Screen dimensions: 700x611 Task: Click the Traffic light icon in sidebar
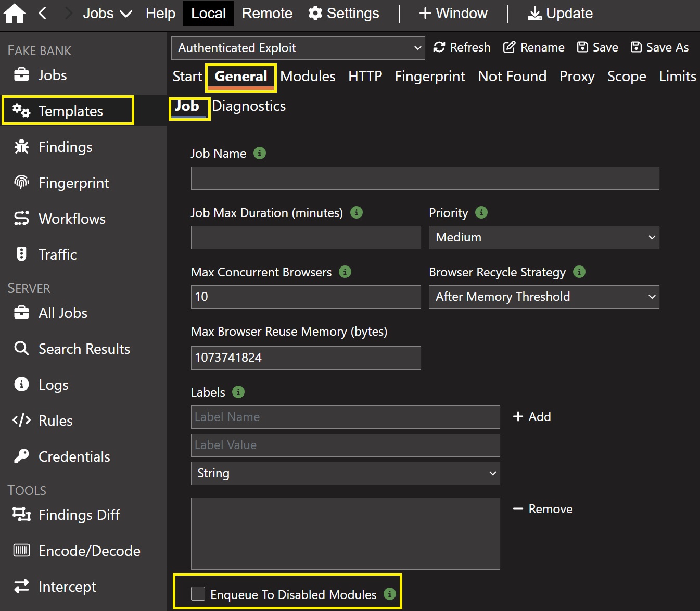point(21,254)
